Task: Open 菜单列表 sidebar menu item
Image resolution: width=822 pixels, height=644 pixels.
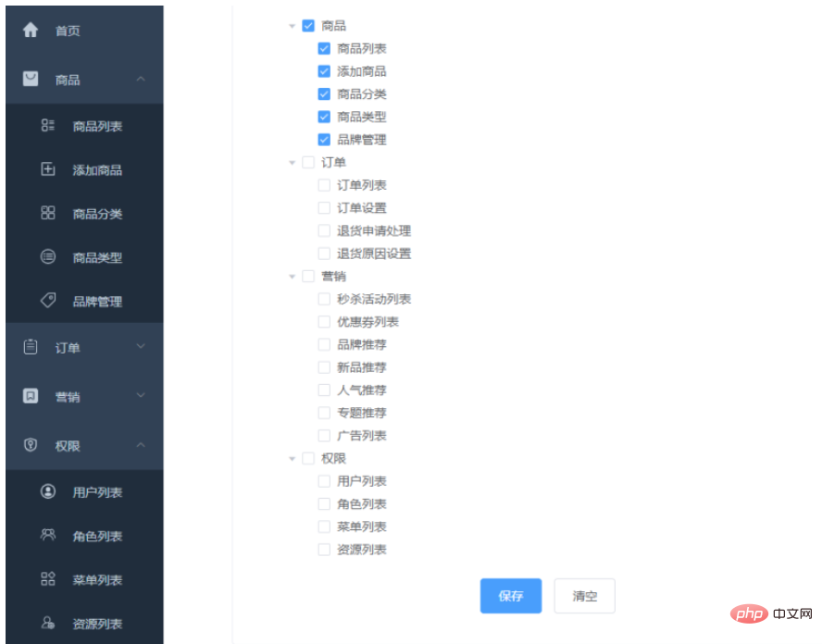Action: tap(84, 579)
